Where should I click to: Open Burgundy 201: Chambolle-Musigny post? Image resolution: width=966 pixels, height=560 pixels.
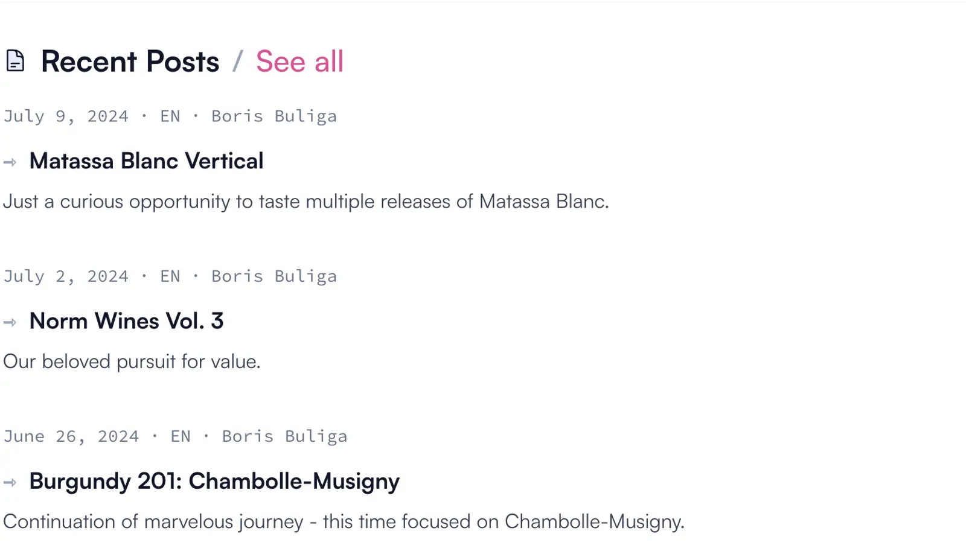214,481
